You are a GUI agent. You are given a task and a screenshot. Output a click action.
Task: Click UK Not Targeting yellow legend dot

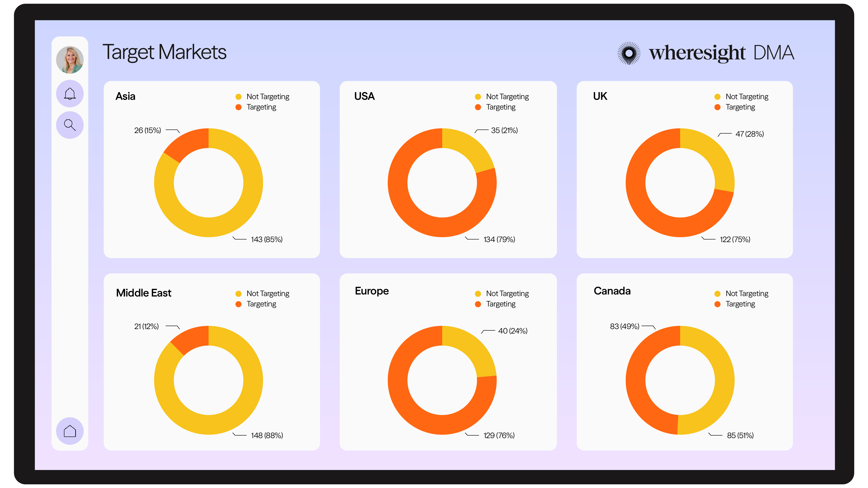point(717,97)
